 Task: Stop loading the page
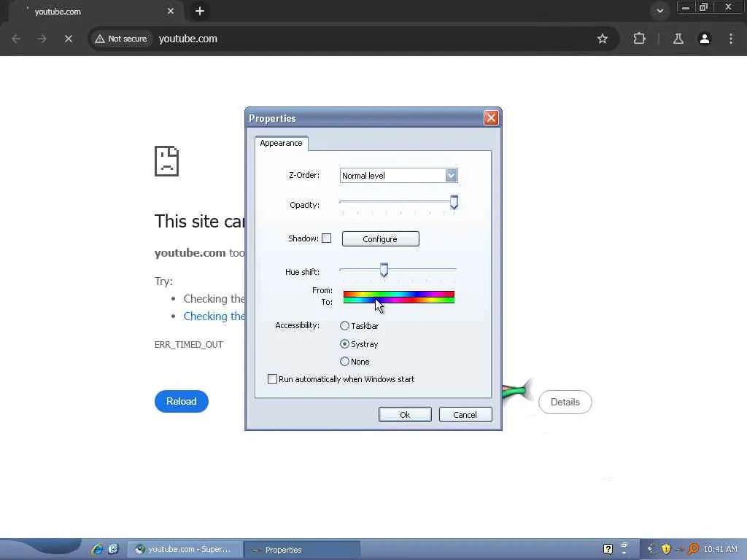point(68,39)
